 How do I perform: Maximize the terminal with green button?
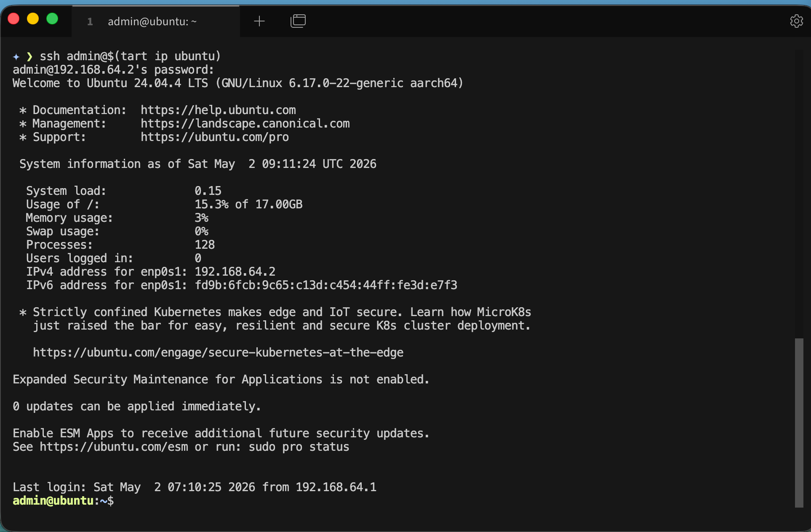coord(52,19)
